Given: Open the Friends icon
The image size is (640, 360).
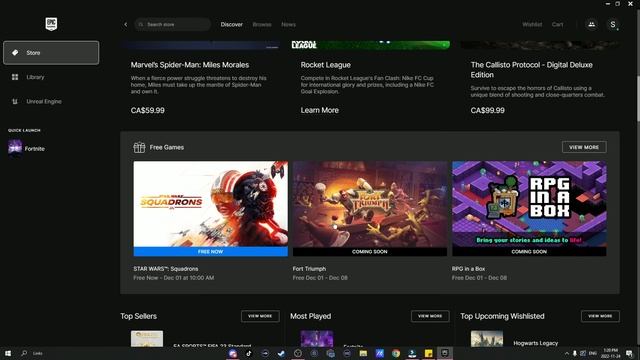Looking at the screenshot, I should pos(591,24).
